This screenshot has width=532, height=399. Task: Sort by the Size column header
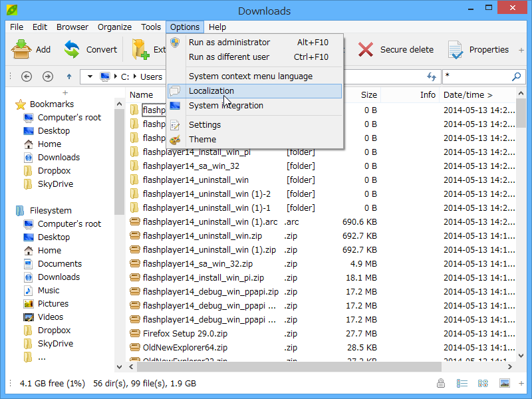click(369, 95)
